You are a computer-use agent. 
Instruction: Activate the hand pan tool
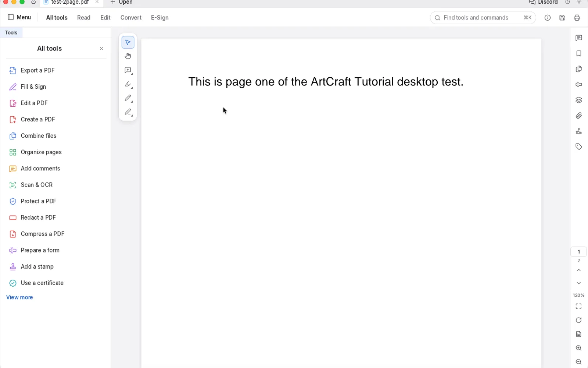128,56
